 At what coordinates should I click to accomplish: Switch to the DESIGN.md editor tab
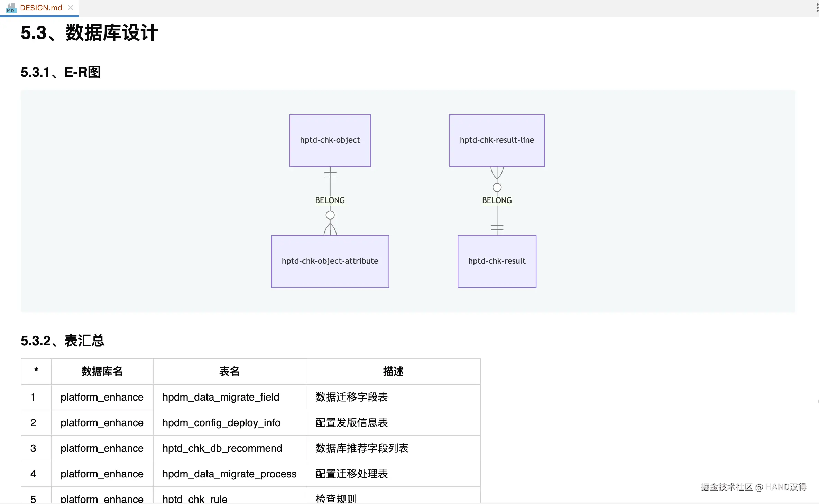pyautogui.click(x=41, y=8)
